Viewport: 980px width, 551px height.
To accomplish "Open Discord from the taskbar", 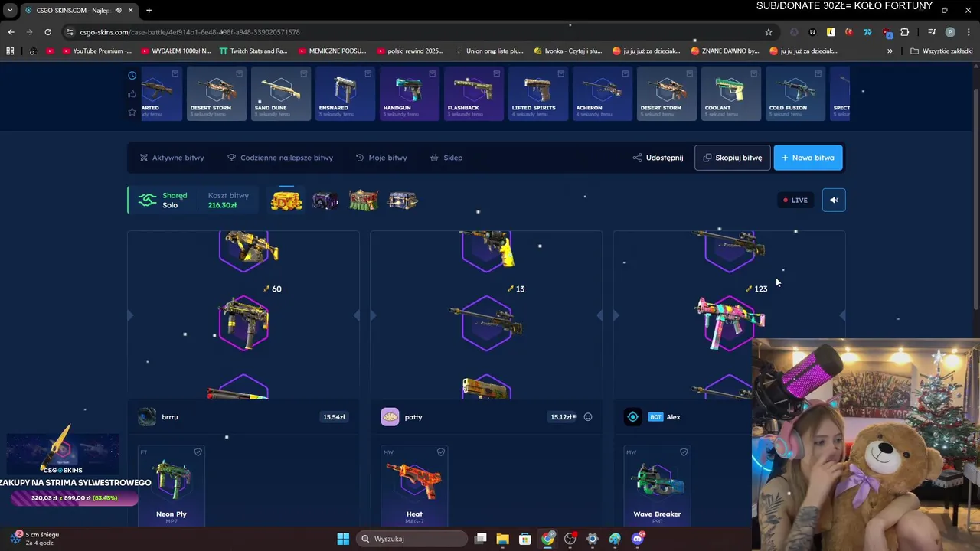I will pos(637,539).
